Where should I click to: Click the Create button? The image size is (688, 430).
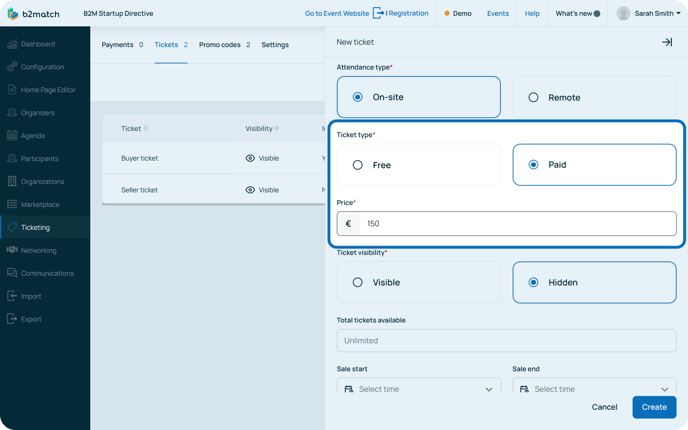point(654,407)
